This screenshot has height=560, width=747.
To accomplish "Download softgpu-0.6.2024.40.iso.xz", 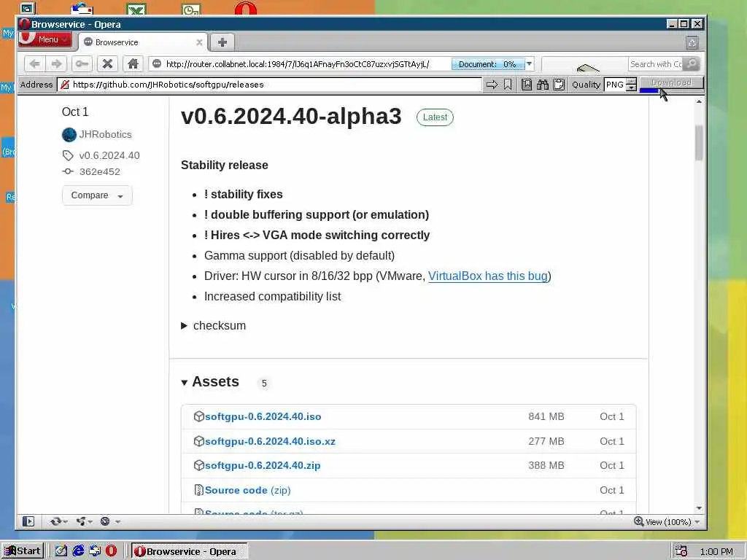I will coord(270,441).
